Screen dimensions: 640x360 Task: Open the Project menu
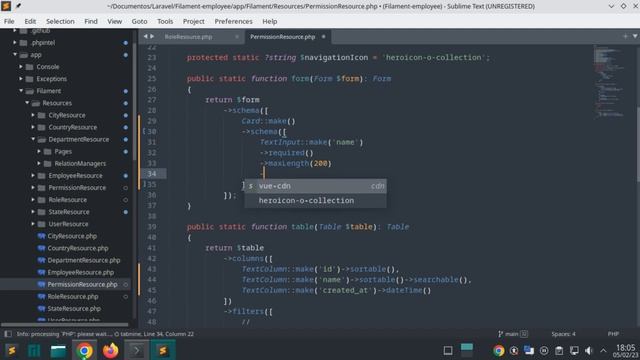click(193, 21)
